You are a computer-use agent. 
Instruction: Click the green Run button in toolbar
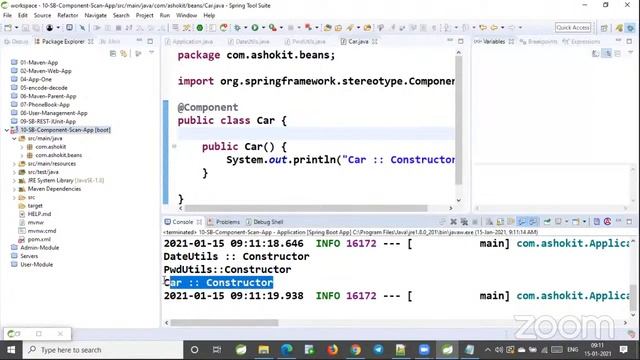coord(255,28)
